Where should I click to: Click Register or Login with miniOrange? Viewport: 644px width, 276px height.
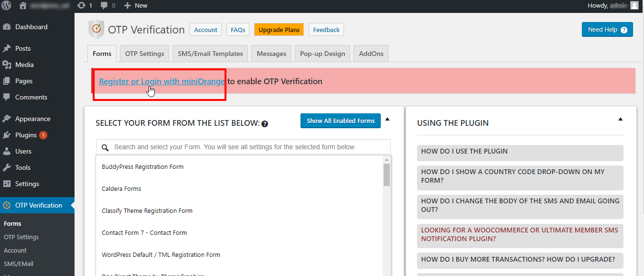point(161,81)
